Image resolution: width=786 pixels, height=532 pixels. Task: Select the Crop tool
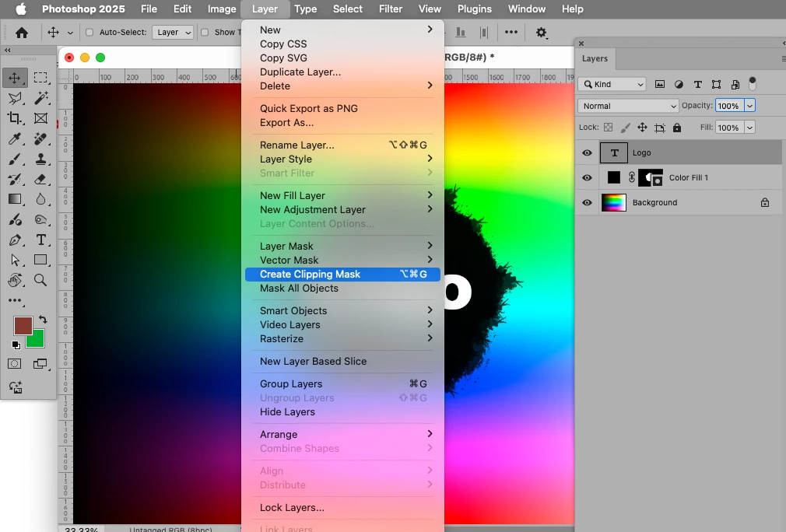click(x=15, y=118)
